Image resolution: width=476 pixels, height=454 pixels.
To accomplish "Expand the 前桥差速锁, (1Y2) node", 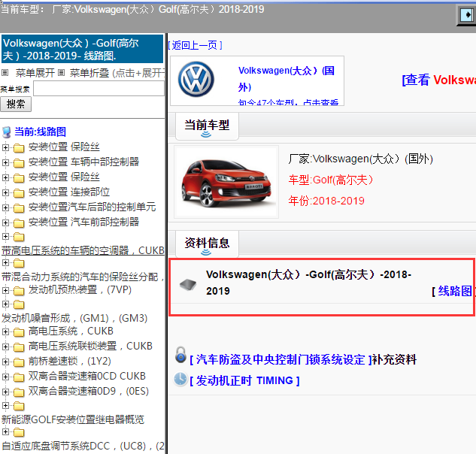I will (5, 362).
